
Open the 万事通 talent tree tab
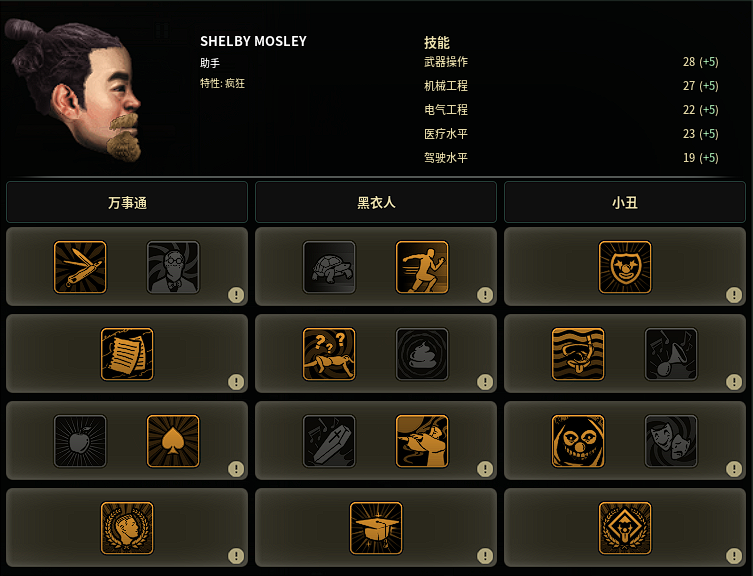[127, 202]
